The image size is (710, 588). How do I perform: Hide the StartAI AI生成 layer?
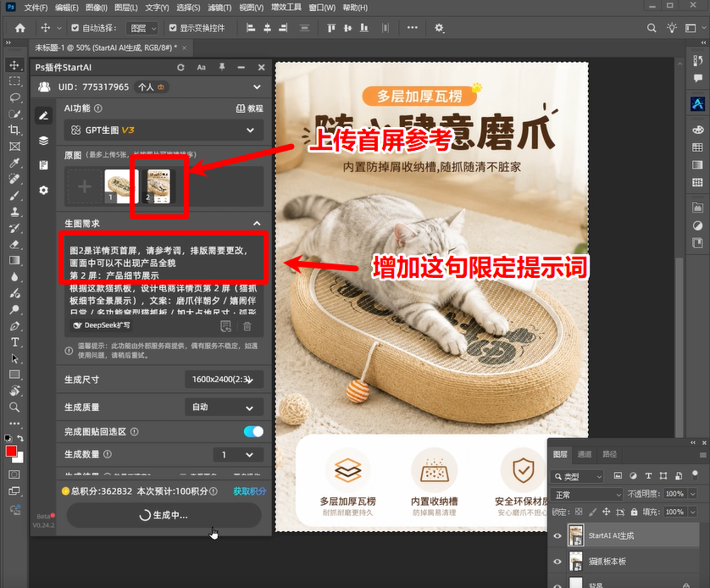coord(557,535)
